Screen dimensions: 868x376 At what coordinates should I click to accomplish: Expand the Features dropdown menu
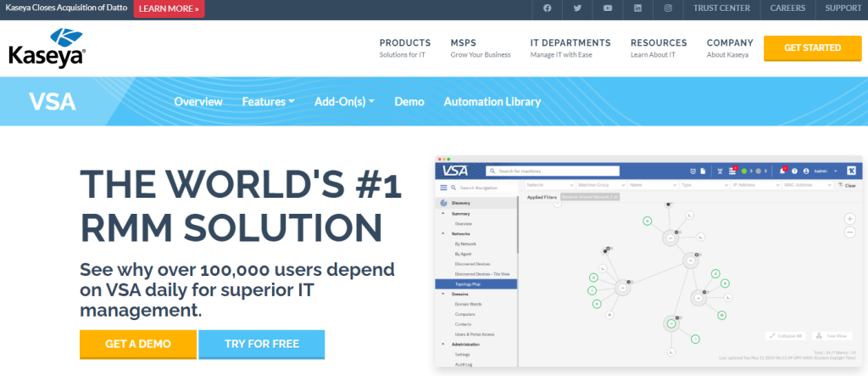[x=268, y=102]
